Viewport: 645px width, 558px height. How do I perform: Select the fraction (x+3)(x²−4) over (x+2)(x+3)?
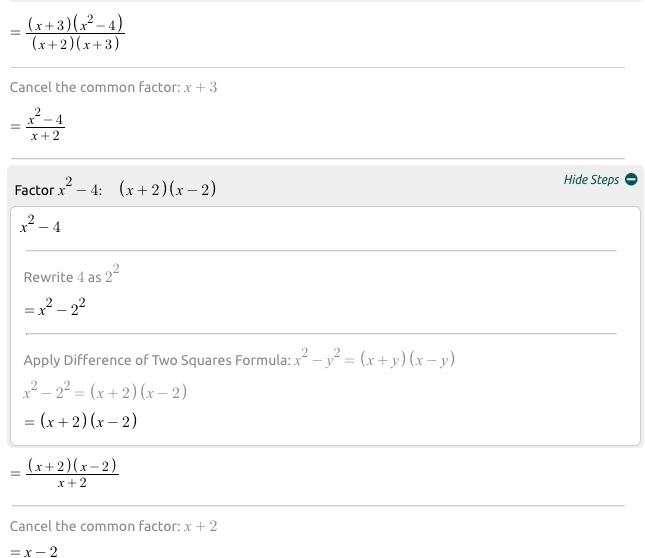click(x=76, y=32)
